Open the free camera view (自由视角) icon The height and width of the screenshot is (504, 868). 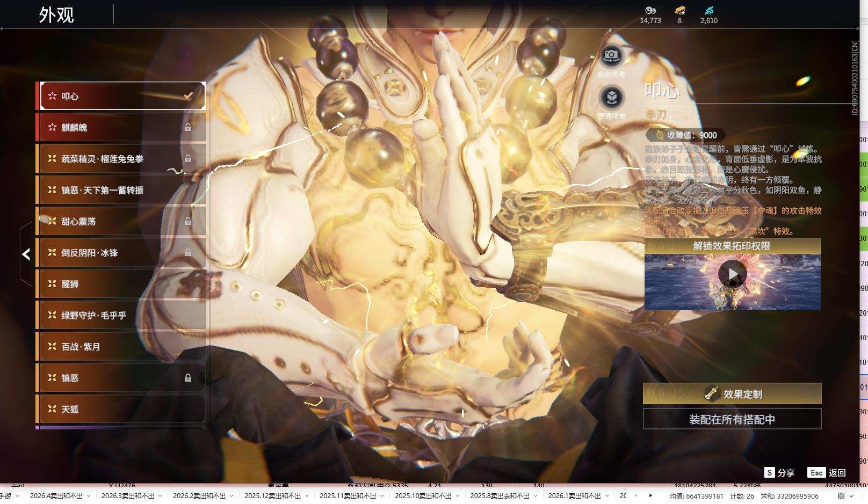point(611,55)
